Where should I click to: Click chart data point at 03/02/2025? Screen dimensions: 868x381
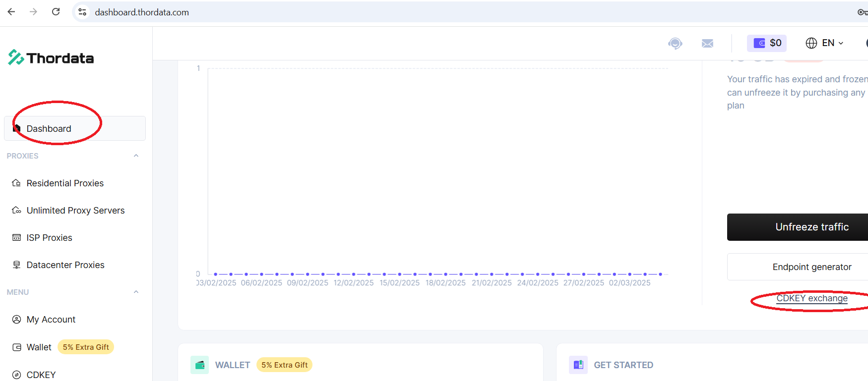click(x=216, y=274)
